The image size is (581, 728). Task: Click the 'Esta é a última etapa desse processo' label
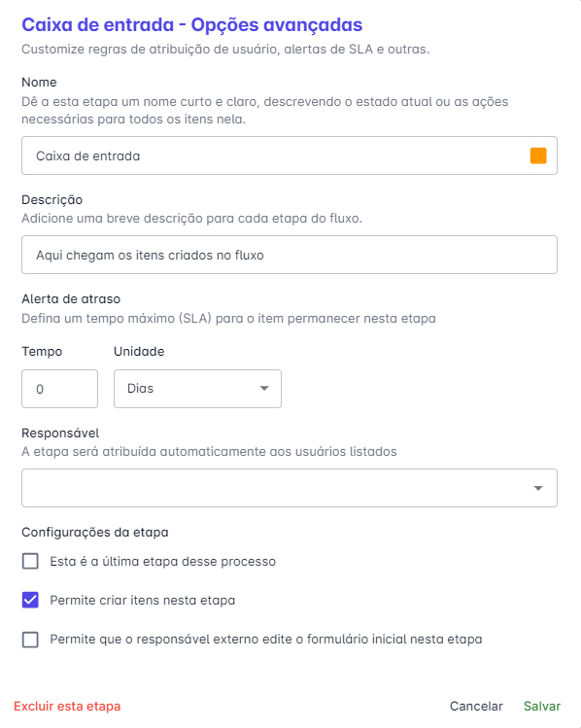(163, 562)
